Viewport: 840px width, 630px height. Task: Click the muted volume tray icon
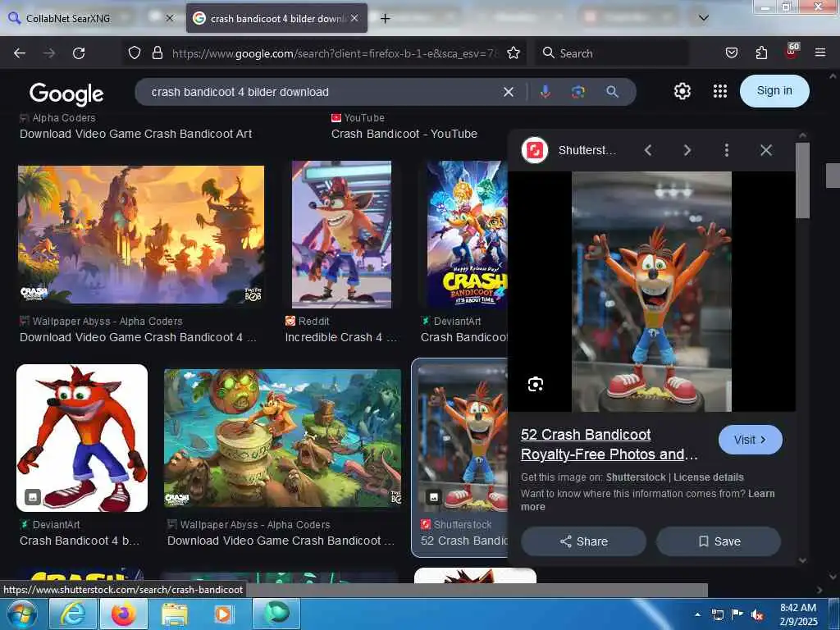coord(757,615)
